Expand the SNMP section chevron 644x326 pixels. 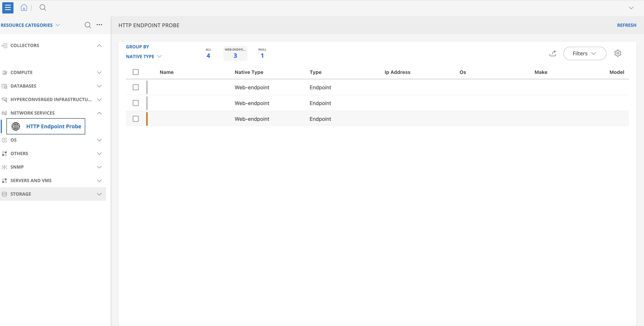click(99, 167)
